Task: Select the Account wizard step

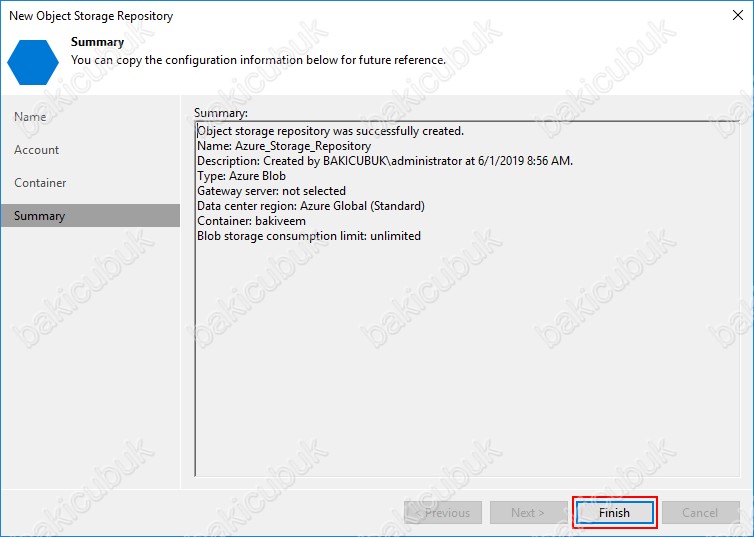Action: point(37,150)
